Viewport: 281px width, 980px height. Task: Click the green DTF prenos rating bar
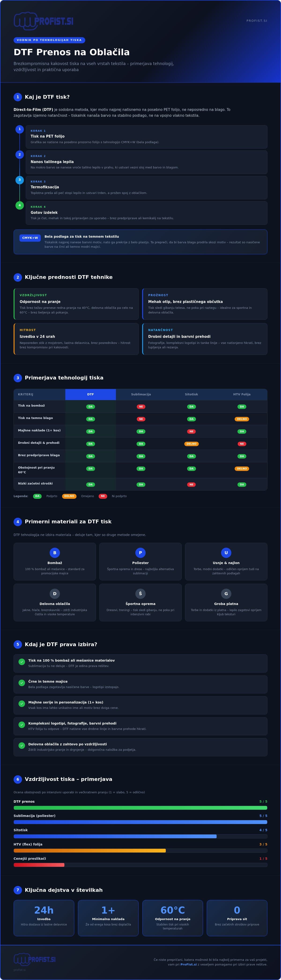(x=140, y=808)
